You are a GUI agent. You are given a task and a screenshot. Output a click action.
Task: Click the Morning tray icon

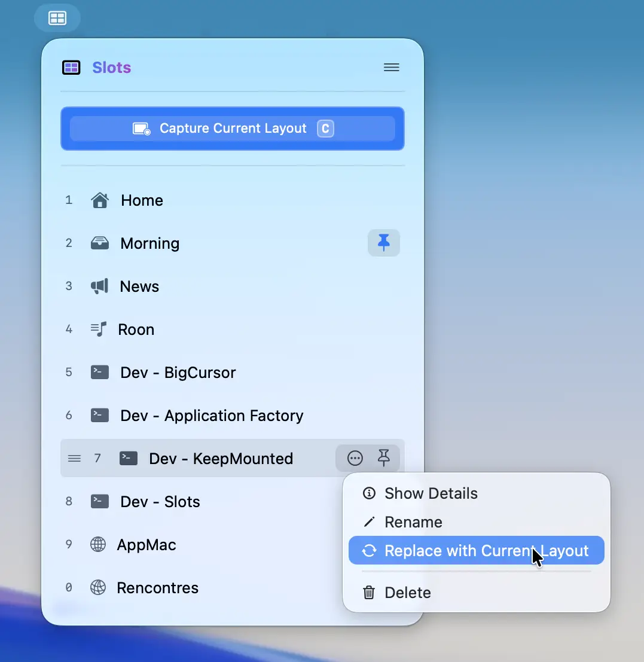(x=100, y=243)
